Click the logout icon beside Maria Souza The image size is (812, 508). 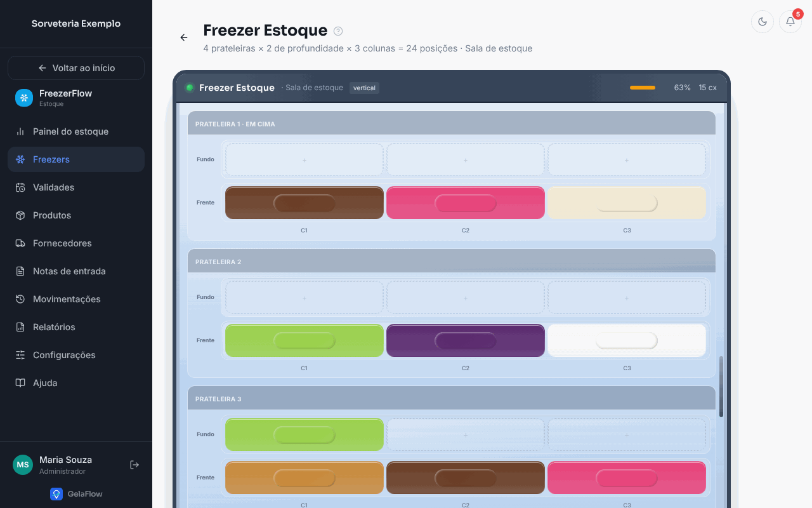pos(134,465)
